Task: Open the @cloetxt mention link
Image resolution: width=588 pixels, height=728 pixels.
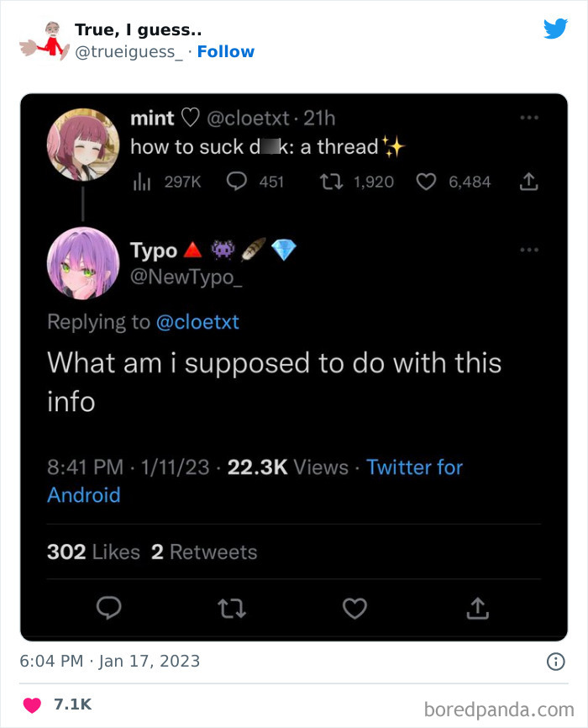Action: (197, 322)
